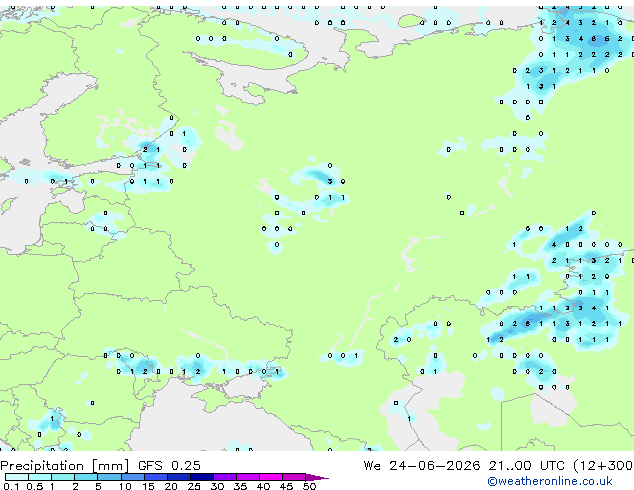This screenshot has width=634, height=490.
Task: Select the 35–40 mm magenta legend swatch
Action: click(248, 477)
